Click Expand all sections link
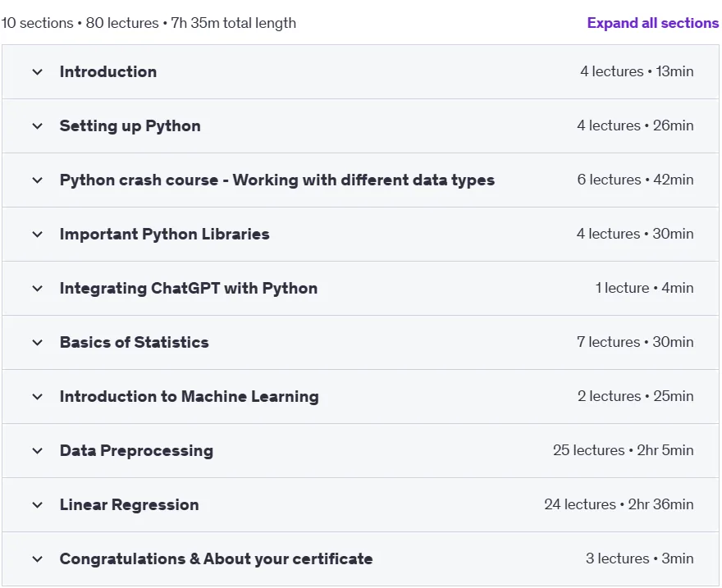 coord(653,23)
